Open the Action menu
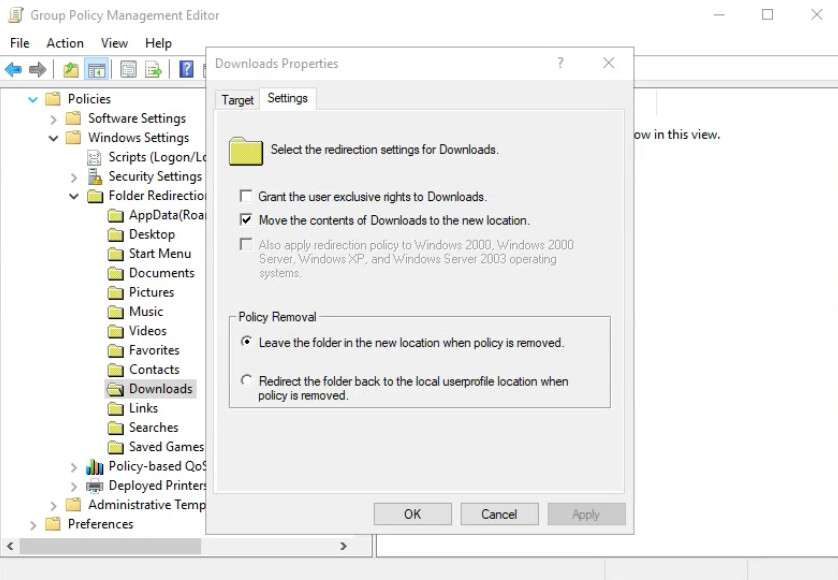Image resolution: width=838 pixels, height=580 pixels. click(x=64, y=43)
